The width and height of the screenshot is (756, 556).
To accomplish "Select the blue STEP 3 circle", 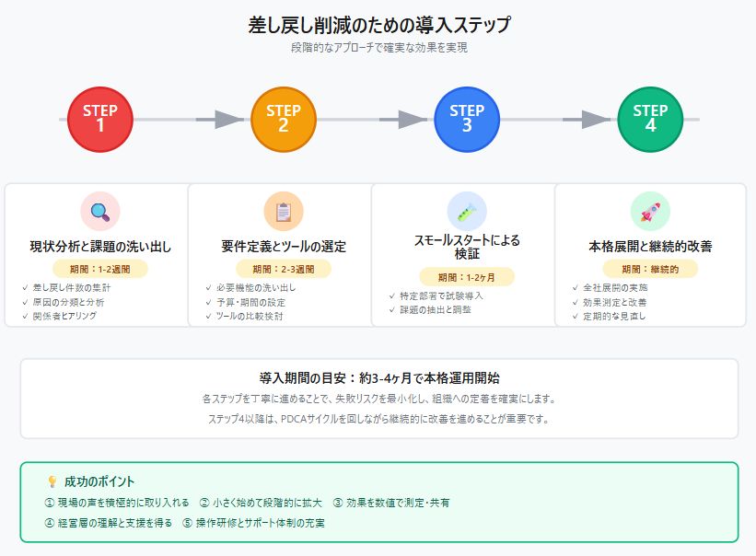I will tap(467, 120).
